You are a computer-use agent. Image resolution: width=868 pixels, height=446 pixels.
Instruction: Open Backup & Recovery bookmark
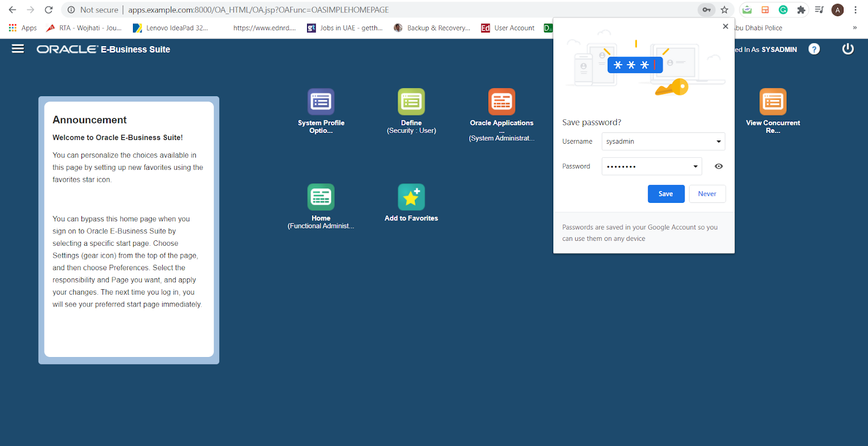432,28
